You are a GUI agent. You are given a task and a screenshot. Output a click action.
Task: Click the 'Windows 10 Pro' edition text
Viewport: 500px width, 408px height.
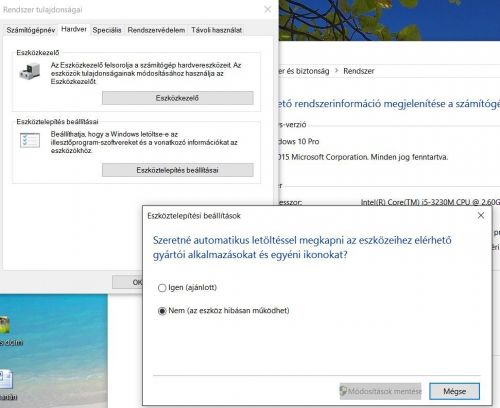tap(299, 141)
